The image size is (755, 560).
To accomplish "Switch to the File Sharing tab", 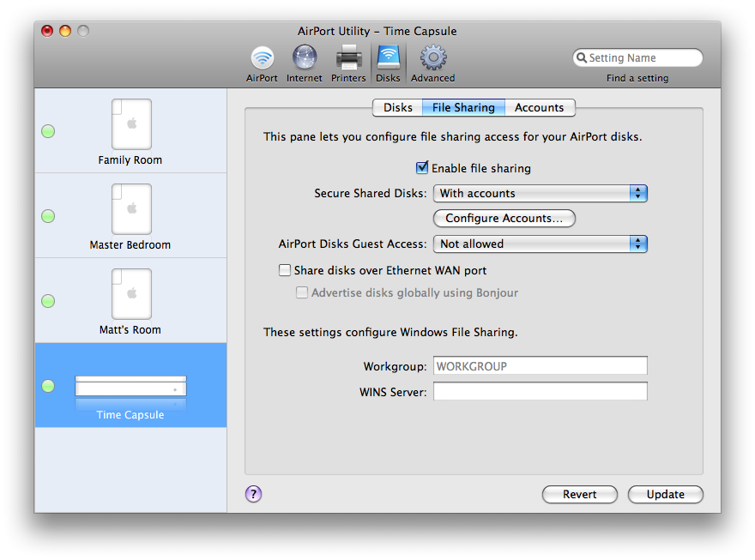I will point(463,107).
